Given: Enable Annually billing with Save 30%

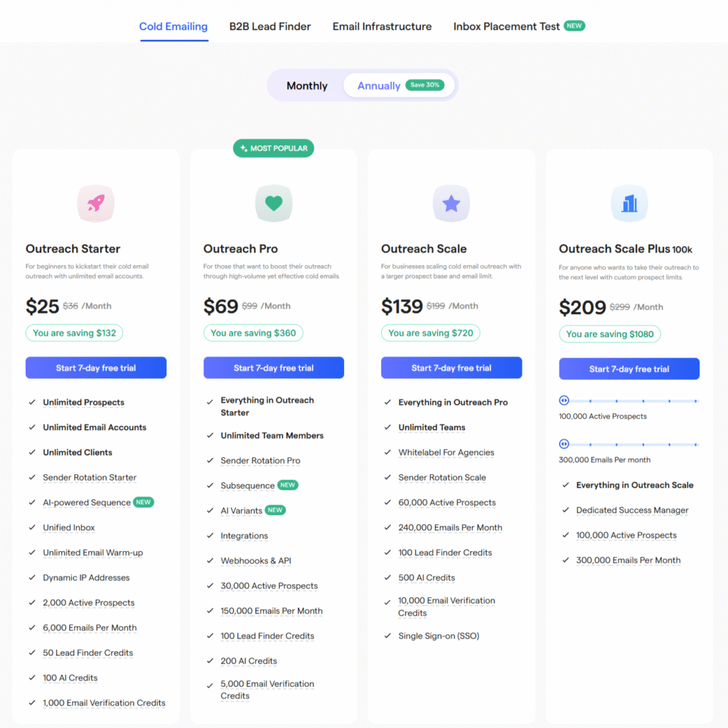Looking at the screenshot, I should (x=397, y=84).
